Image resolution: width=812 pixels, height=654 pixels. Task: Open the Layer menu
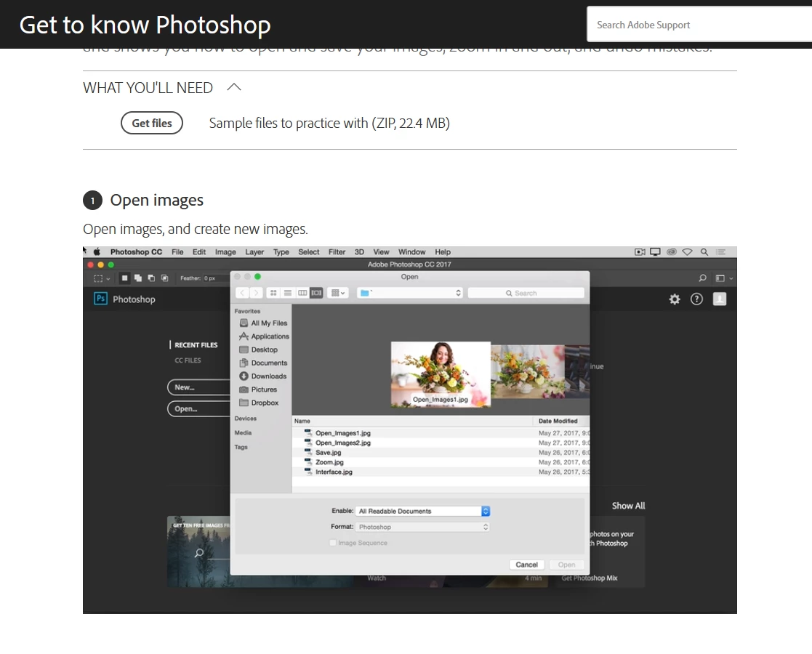pos(254,252)
